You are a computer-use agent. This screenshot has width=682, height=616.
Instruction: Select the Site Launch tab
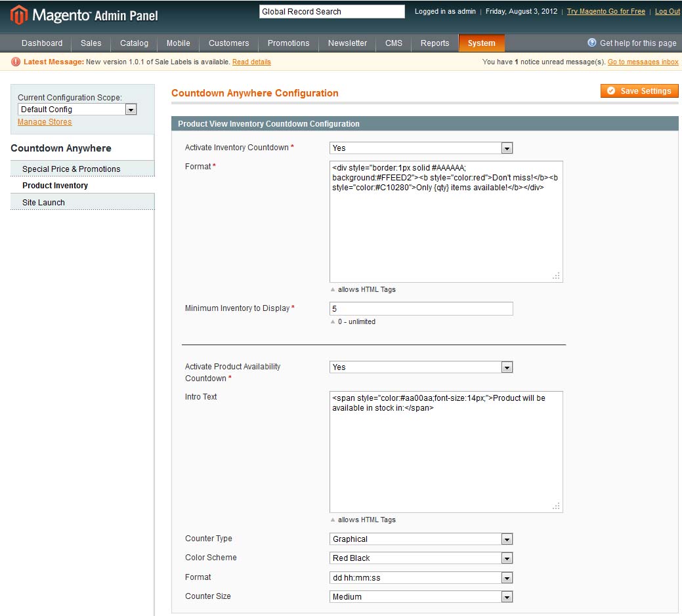coord(82,202)
